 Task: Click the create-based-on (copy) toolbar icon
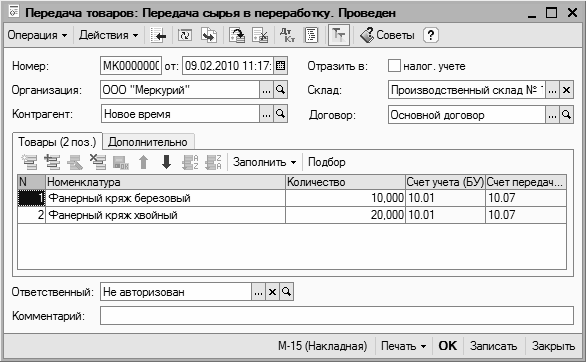pos(209,35)
